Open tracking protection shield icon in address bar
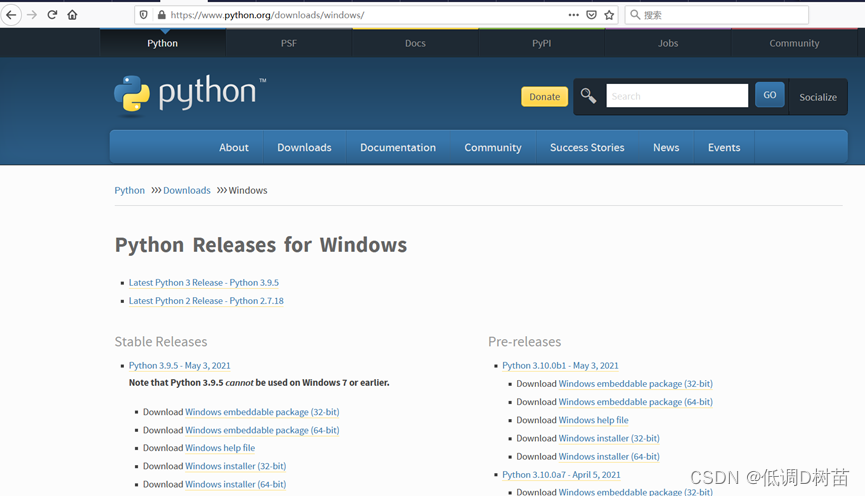The width and height of the screenshot is (865, 496). [x=143, y=15]
